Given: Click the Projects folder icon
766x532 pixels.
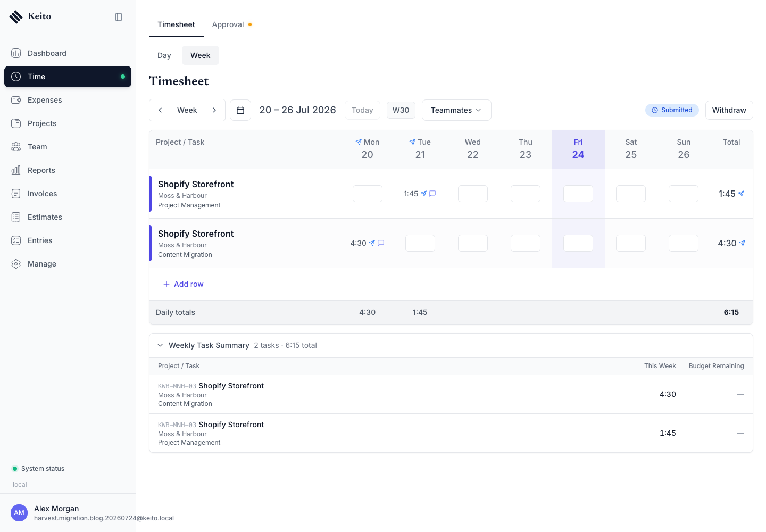Looking at the screenshot, I should point(16,123).
